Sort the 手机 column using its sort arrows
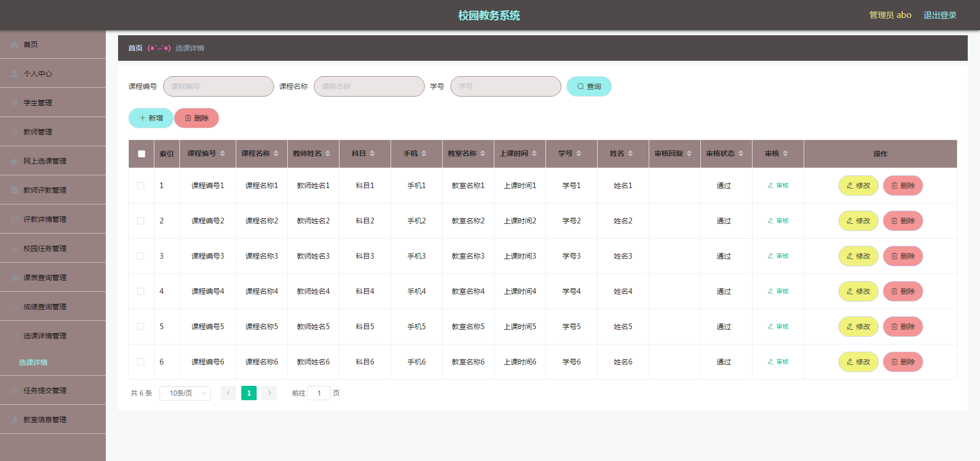This screenshot has width=980, height=461. (x=424, y=154)
